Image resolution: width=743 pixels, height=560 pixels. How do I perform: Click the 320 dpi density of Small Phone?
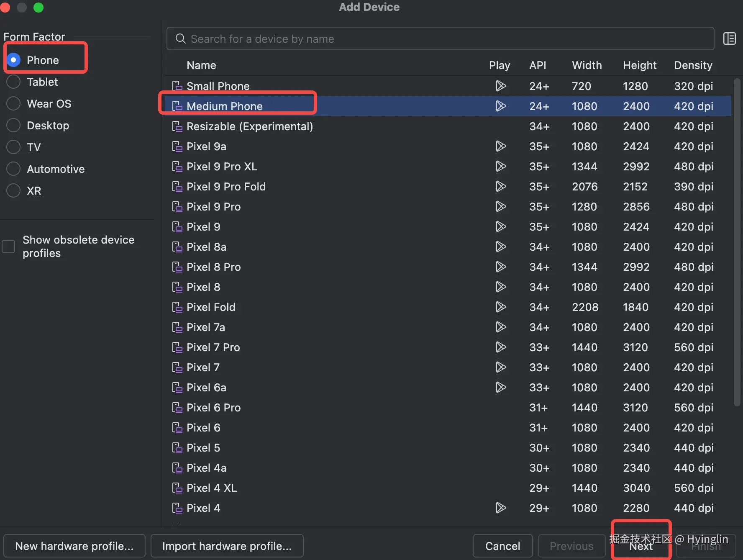pyautogui.click(x=694, y=86)
